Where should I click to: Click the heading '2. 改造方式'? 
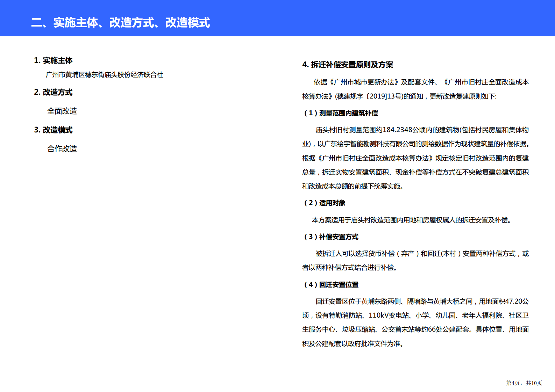pos(53,92)
